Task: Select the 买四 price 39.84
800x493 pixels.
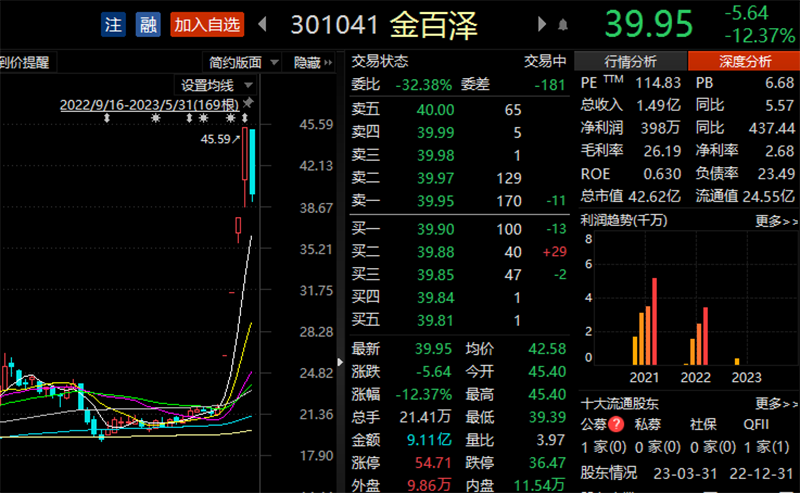Action: click(x=435, y=298)
